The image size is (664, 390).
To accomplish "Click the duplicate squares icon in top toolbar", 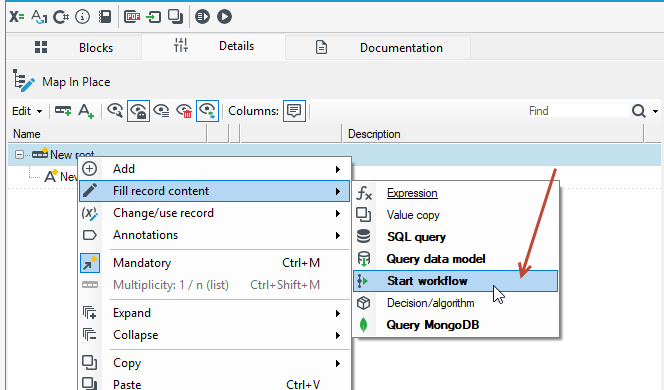I will (175, 17).
